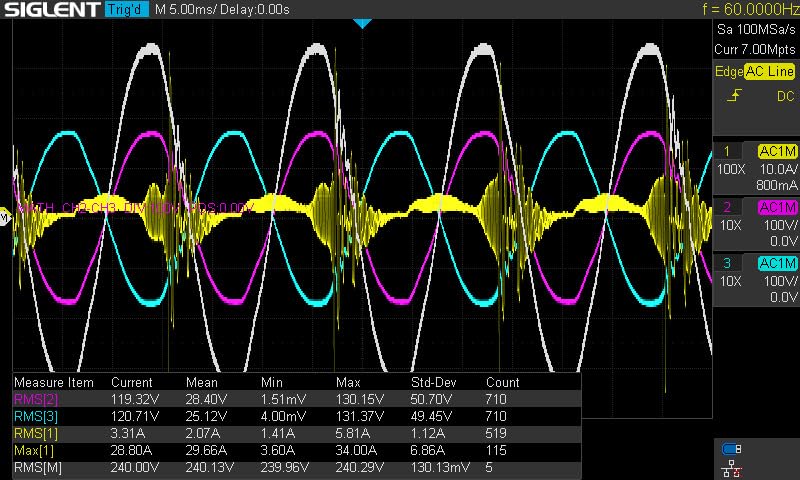Screen dimensions: 800x480
Task: Click the Current column header
Action: pyautogui.click(x=132, y=383)
